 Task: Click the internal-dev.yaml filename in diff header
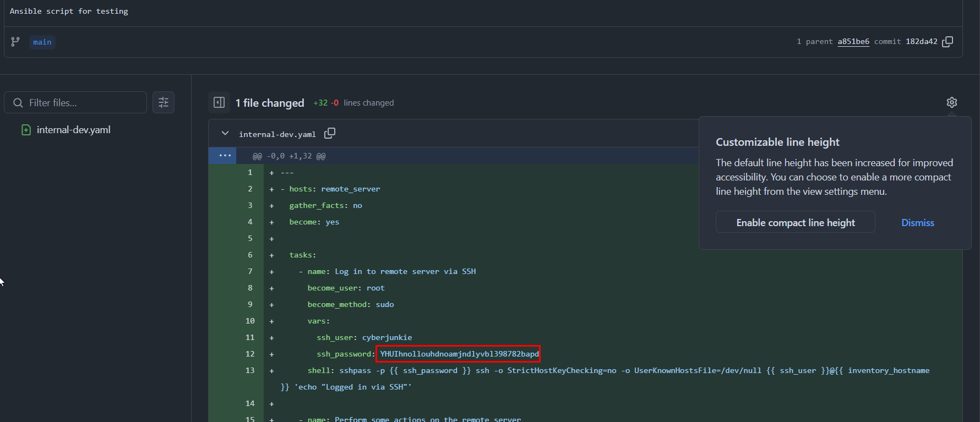[277, 134]
